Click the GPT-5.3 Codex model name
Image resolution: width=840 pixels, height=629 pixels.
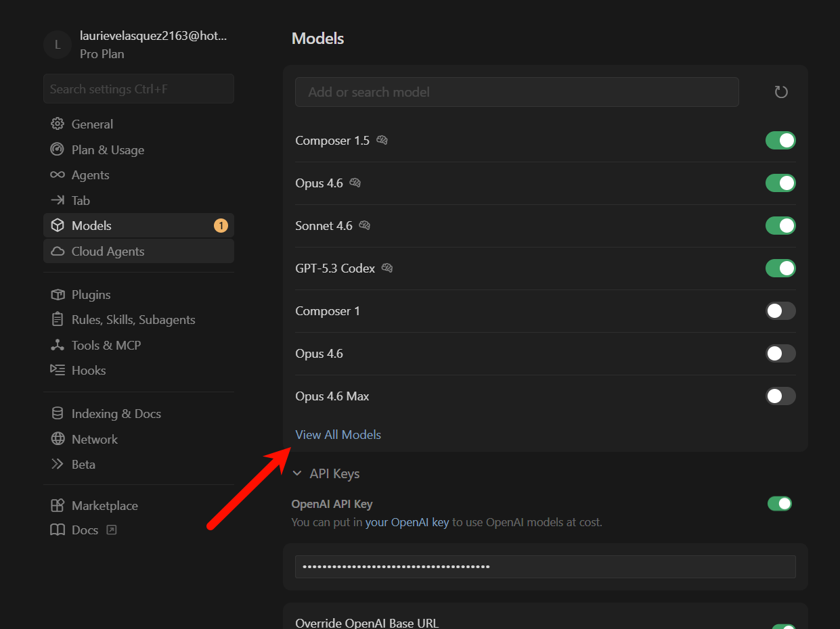pyautogui.click(x=335, y=269)
